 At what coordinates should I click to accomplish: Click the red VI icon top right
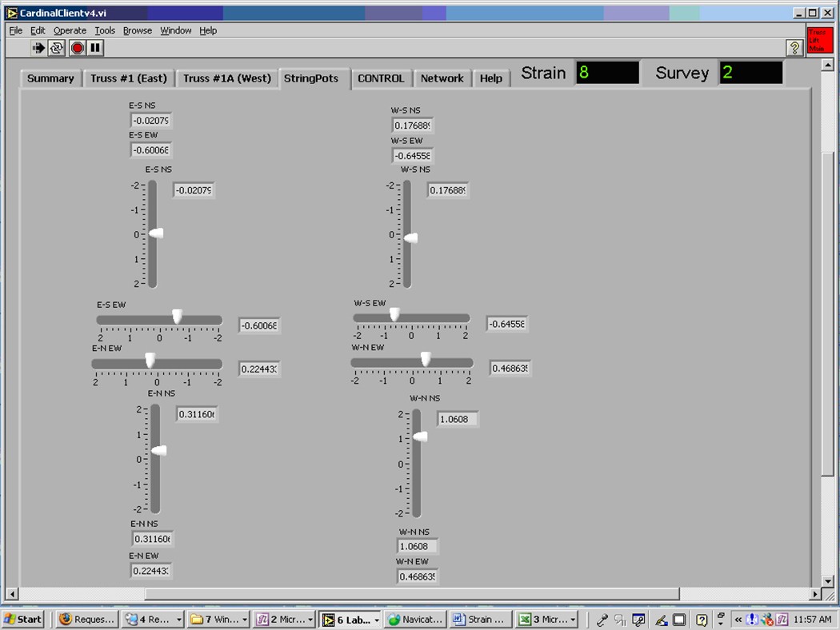coord(819,41)
